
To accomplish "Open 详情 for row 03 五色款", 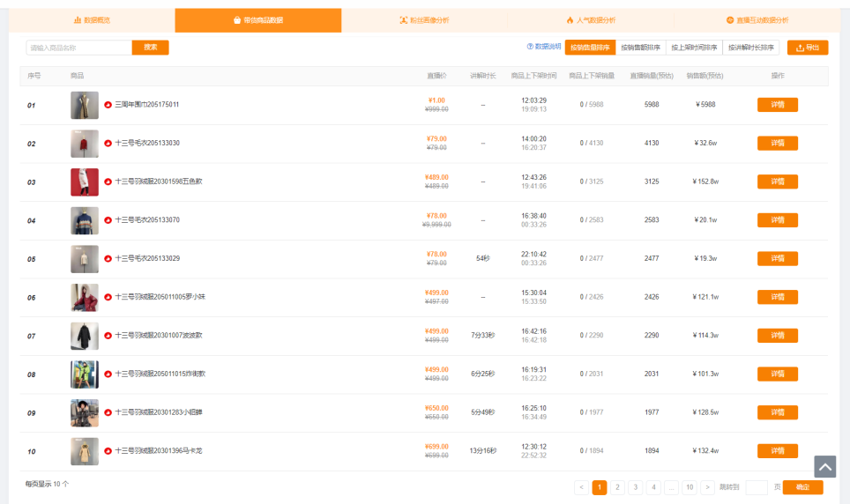I will (x=778, y=182).
